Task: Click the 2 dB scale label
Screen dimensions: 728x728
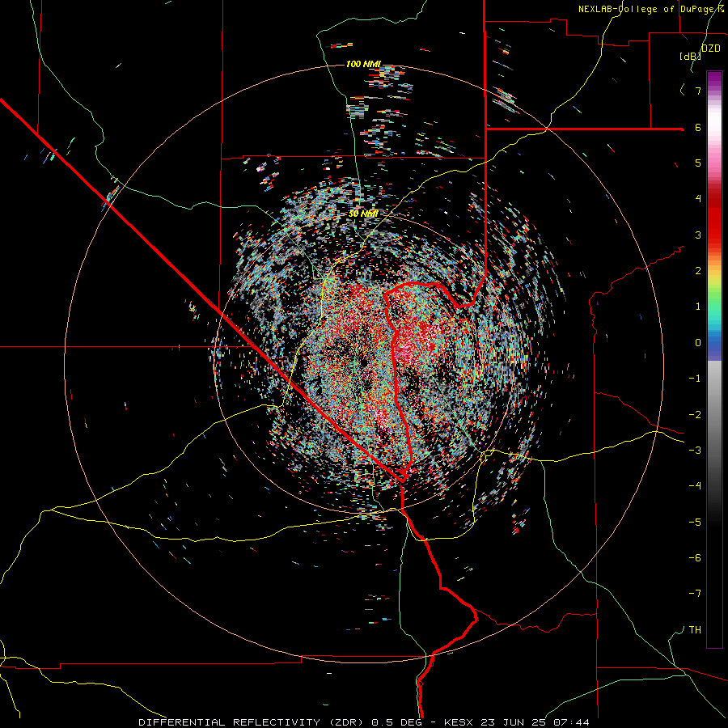Action: [698, 271]
